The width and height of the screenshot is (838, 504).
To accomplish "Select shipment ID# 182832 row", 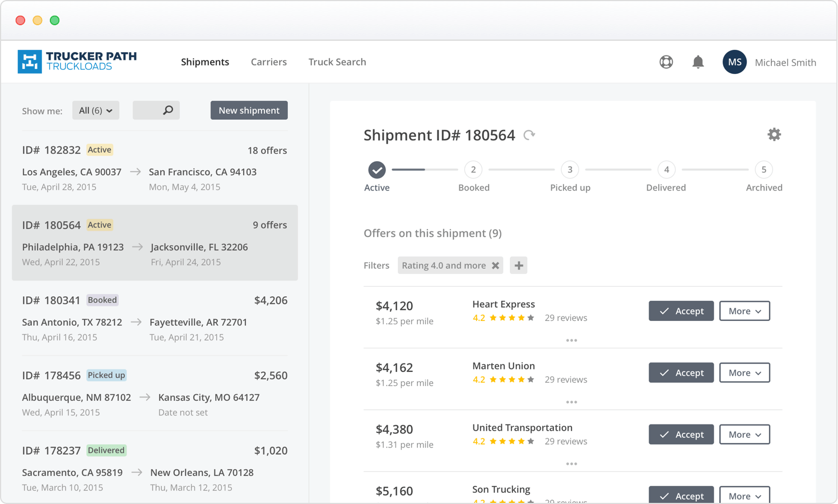I will tap(155, 168).
